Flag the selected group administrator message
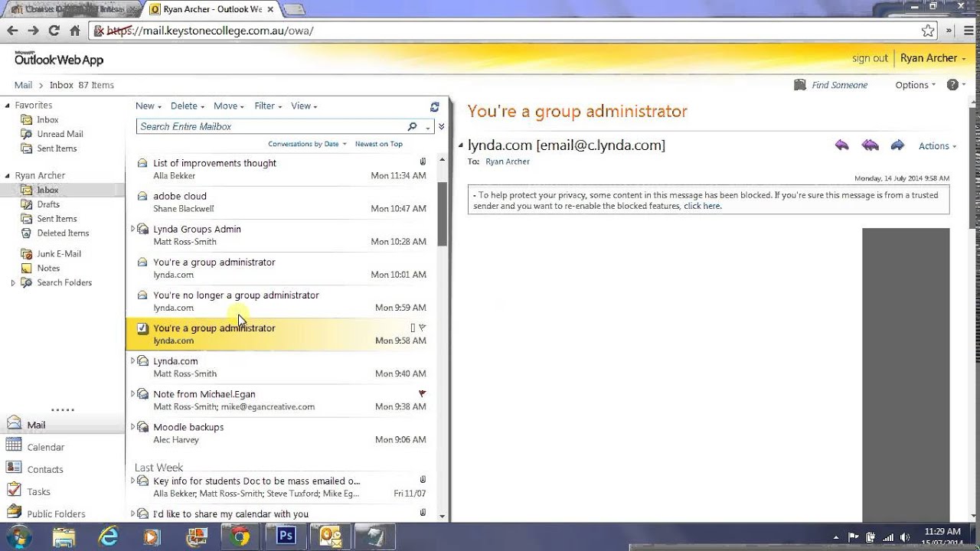 [x=423, y=328]
